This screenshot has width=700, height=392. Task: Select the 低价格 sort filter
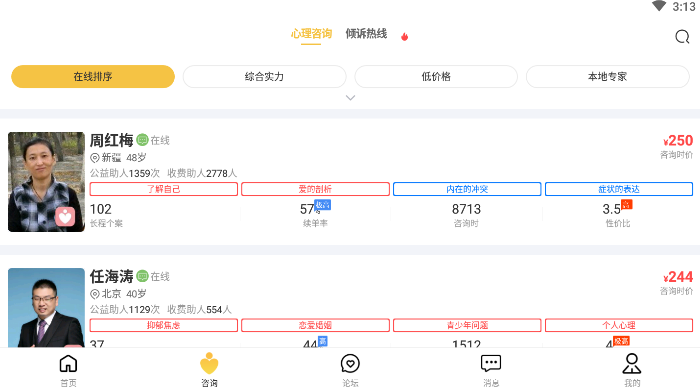pos(436,76)
